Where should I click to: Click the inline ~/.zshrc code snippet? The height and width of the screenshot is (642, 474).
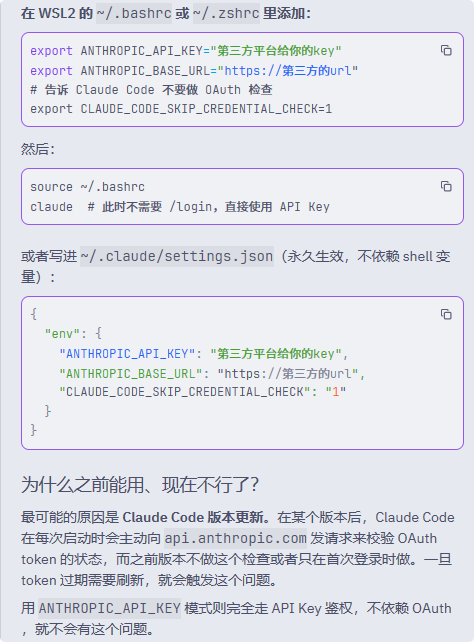coord(226,14)
